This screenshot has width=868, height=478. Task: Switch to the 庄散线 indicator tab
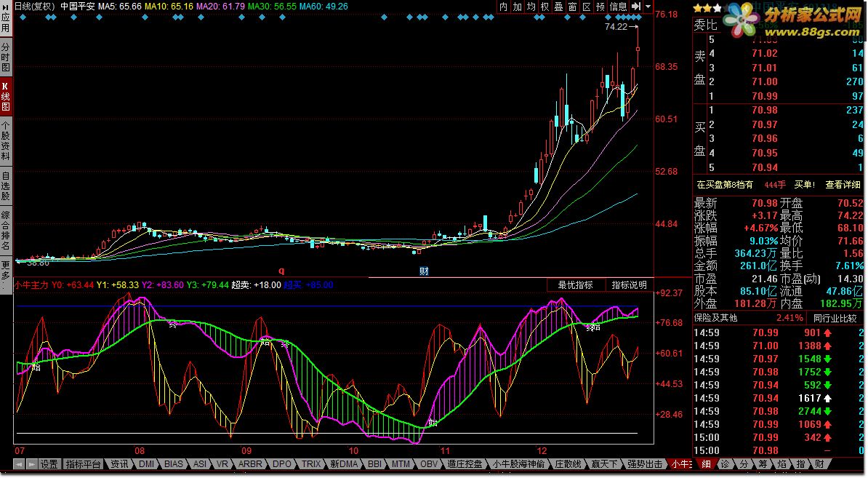point(568,464)
